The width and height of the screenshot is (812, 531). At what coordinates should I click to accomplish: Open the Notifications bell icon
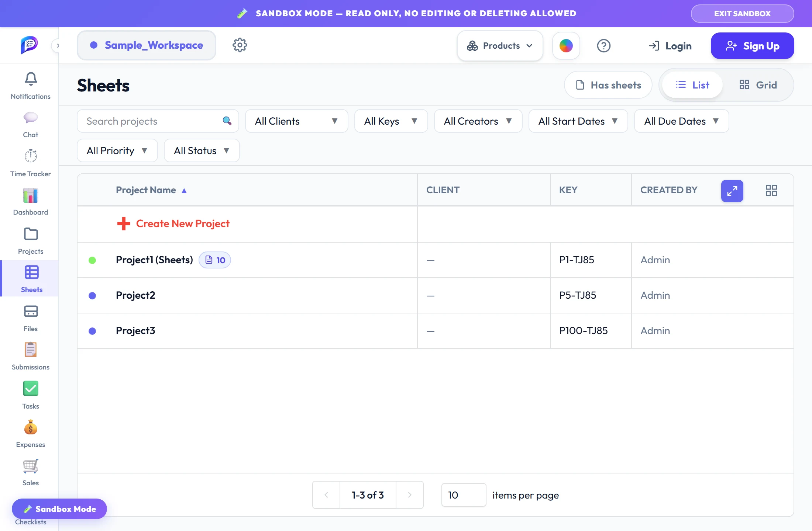[31, 79]
